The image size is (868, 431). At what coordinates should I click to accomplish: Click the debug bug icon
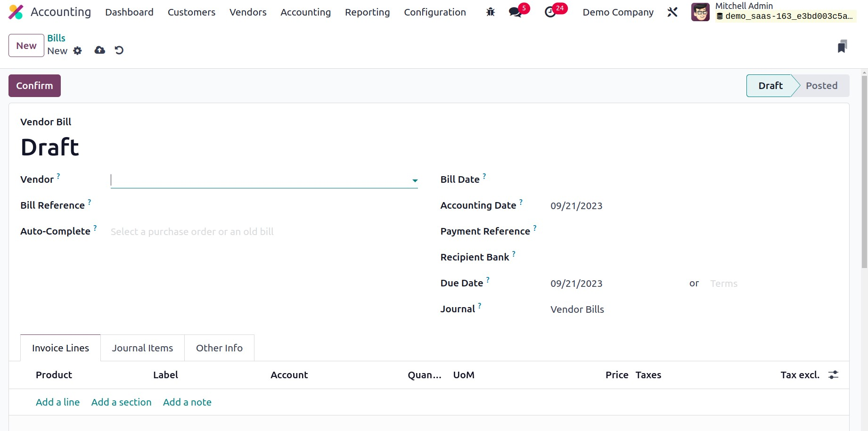tap(491, 12)
